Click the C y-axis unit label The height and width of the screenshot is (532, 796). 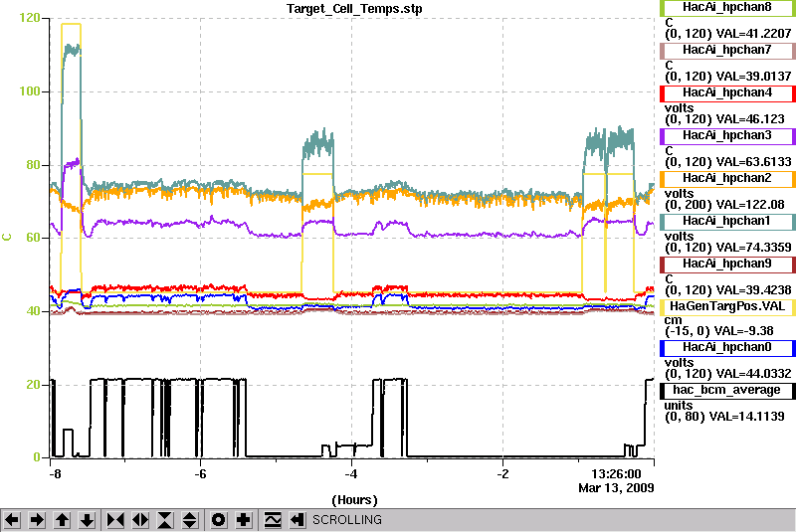click(x=7, y=238)
